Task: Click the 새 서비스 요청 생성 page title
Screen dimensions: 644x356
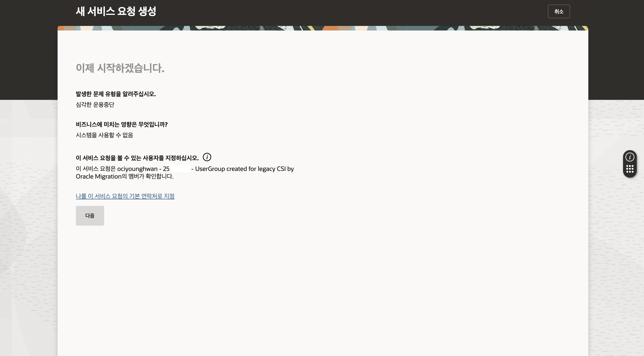Action: [116, 11]
